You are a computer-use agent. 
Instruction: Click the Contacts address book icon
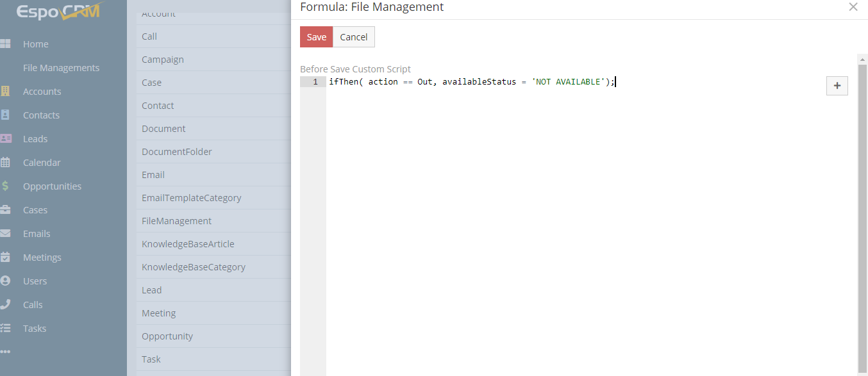click(x=5, y=115)
